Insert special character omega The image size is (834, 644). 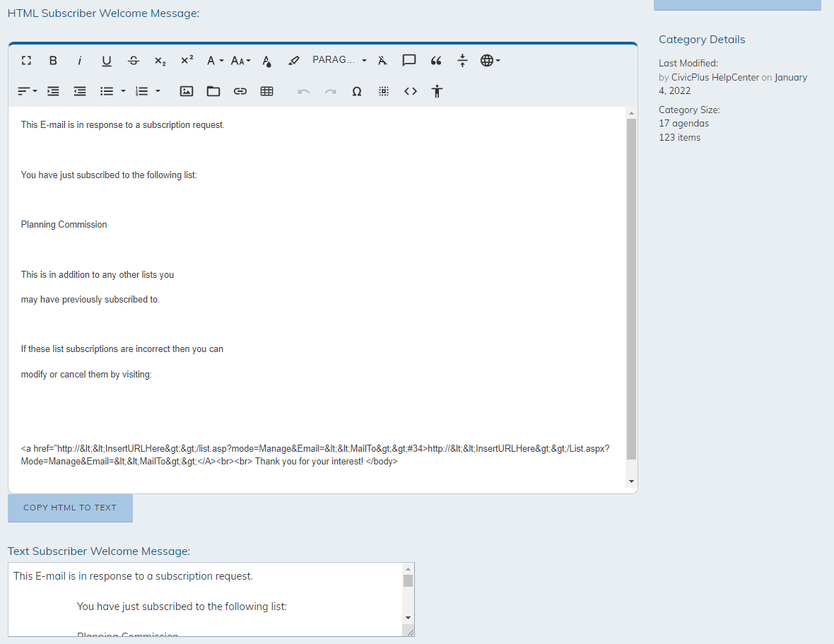point(357,91)
